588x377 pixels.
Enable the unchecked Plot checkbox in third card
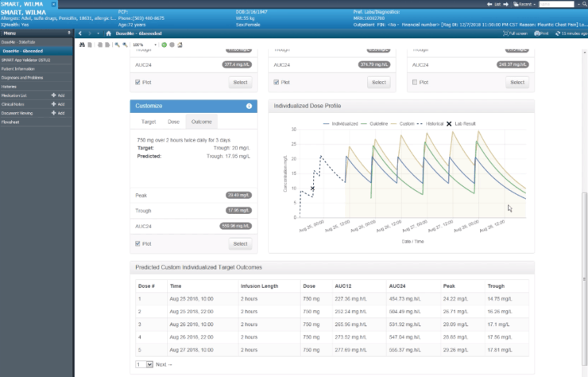pos(415,82)
